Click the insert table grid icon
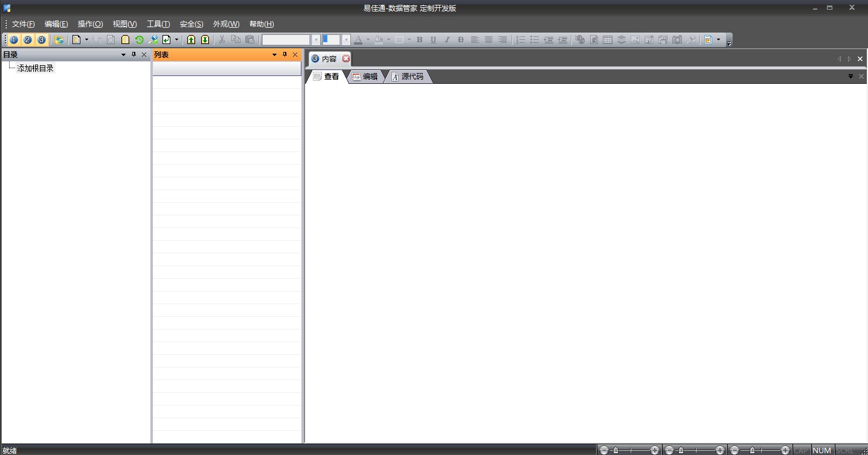This screenshot has width=868, height=455. point(608,40)
